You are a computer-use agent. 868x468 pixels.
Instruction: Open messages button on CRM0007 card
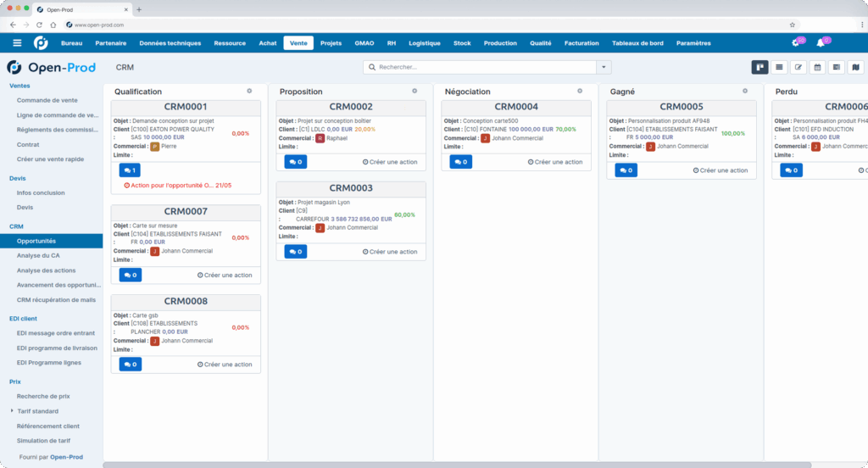coord(130,275)
